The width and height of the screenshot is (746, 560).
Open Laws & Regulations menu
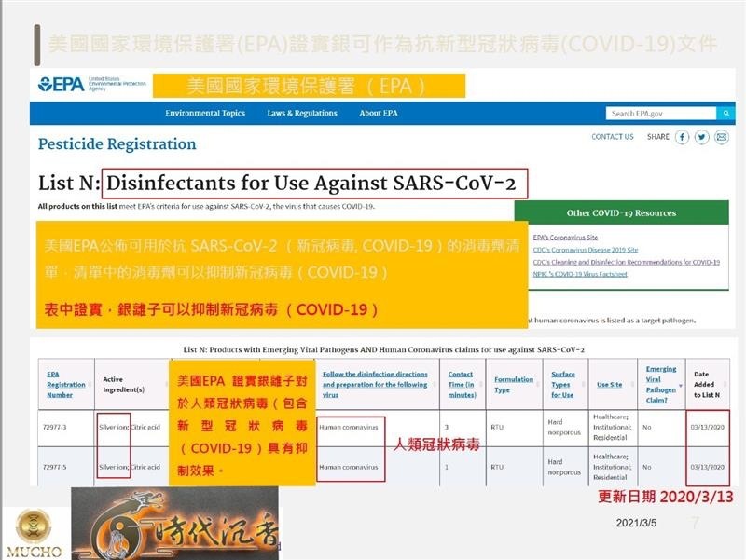point(302,113)
